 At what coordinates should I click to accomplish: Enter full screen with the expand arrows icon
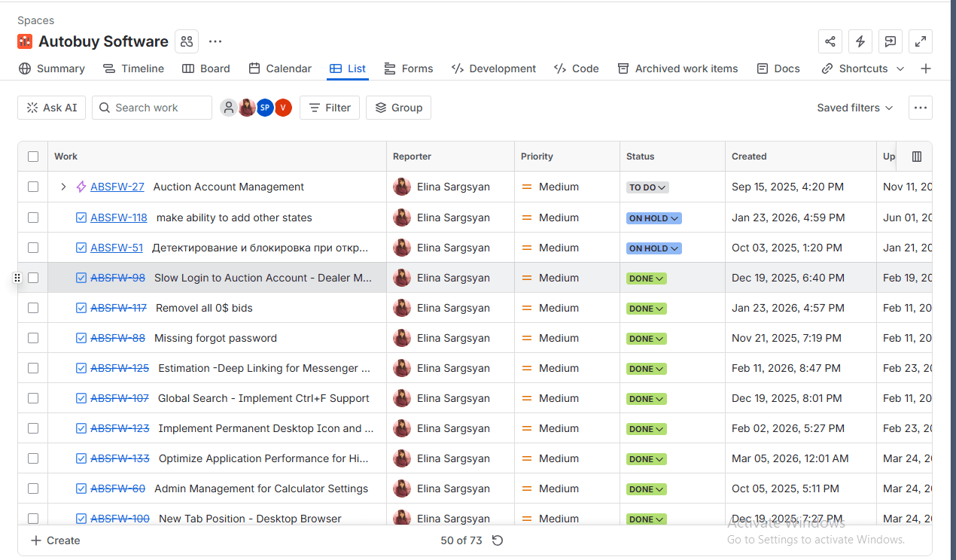(921, 41)
